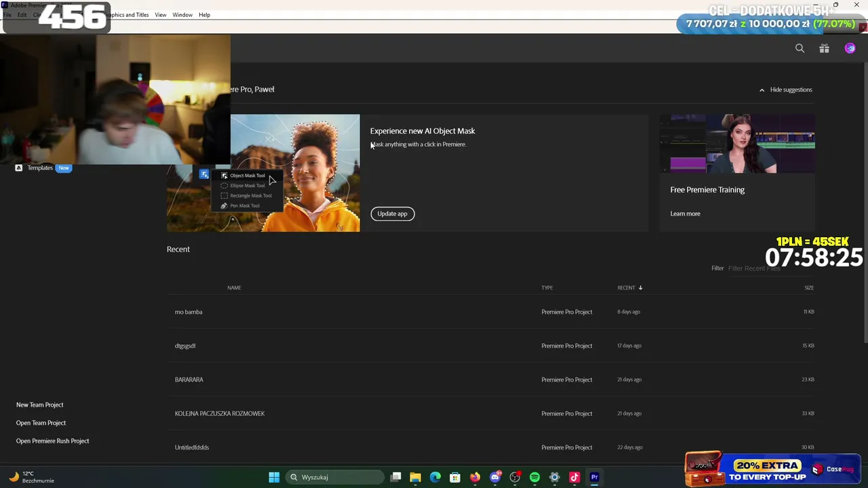Open Microsoft Store from the taskbar
Screen dimensions: 868x488
click(x=455, y=477)
